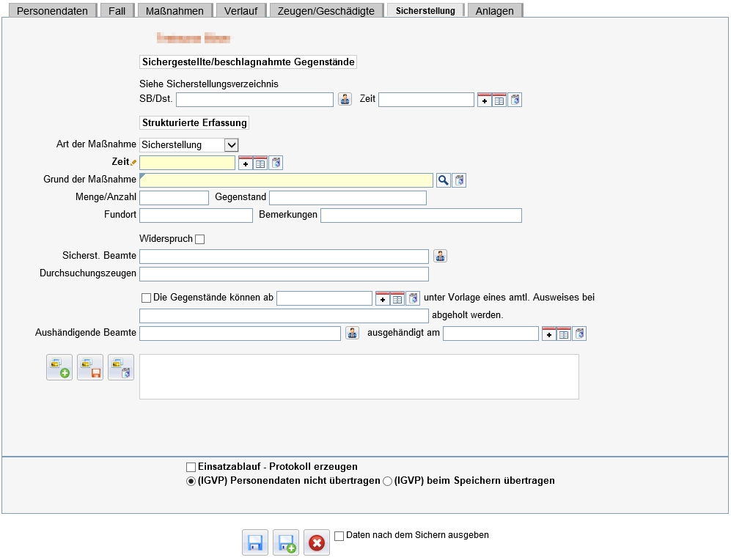731x560 pixels.
Task: Open the Zeugen/Geschädigte tab
Action: click(x=326, y=11)
